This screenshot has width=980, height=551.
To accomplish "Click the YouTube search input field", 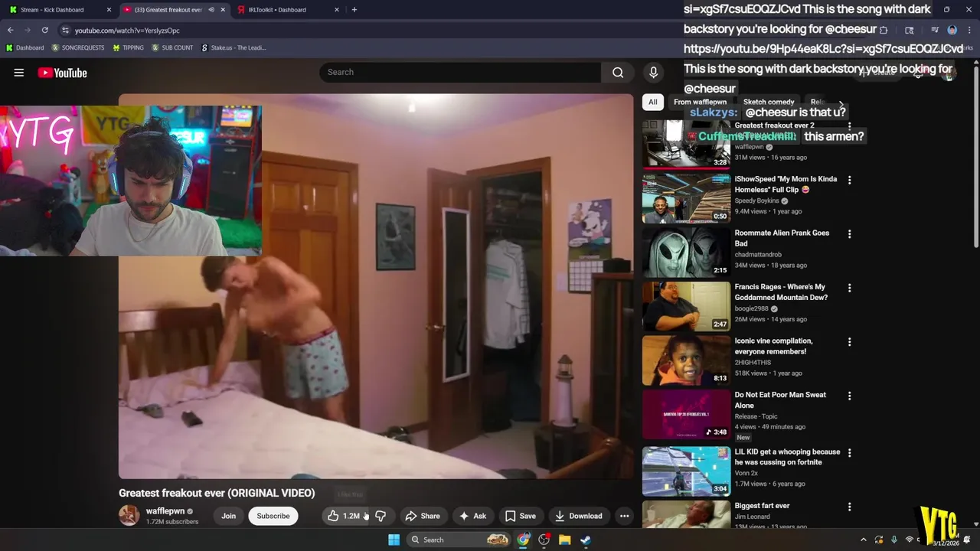I will click(x=460, y=72).
